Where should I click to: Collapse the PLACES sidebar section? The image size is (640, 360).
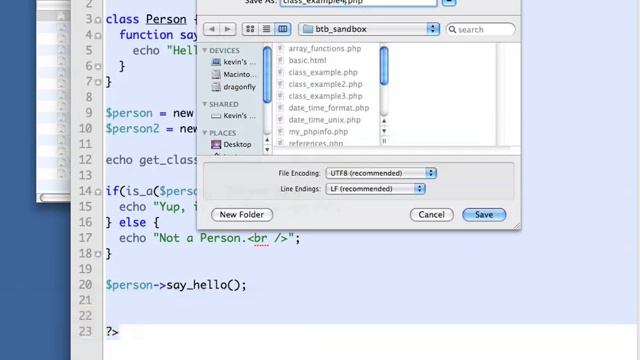(x=205, y=133)
